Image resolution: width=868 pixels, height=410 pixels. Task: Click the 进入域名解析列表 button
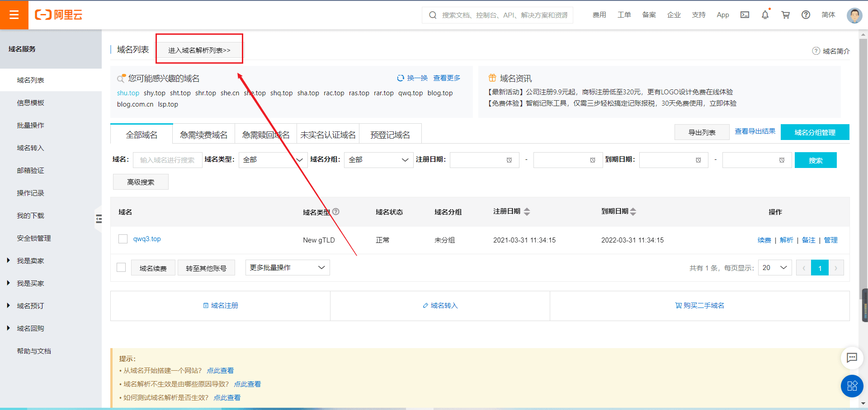(199, 50)
